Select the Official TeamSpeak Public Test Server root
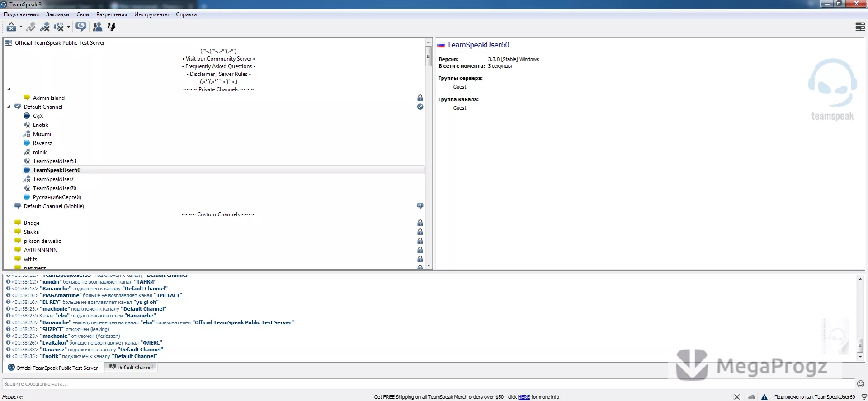The image size is (868, 401). tap(60, 43)
